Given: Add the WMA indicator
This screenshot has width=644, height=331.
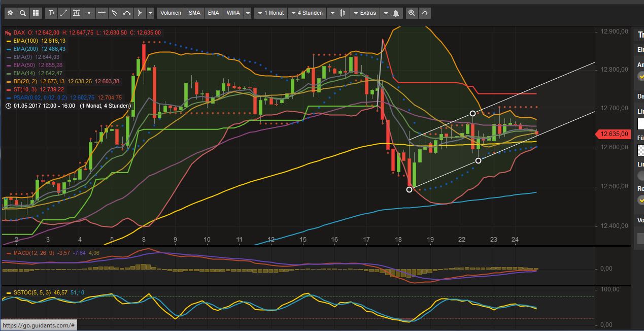Looking at the screenshot, I should click(233, 13).
